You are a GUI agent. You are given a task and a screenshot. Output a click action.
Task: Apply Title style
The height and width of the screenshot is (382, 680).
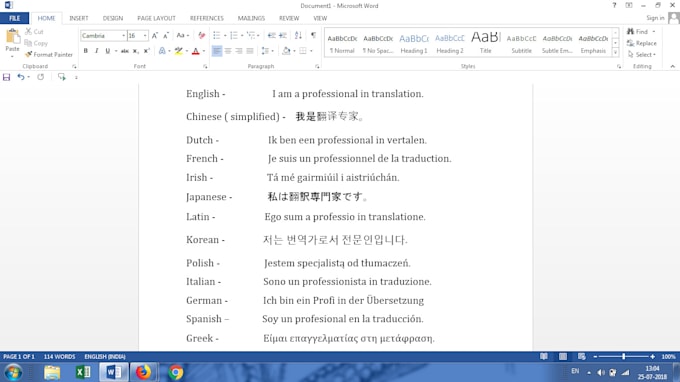pos(485,43)
